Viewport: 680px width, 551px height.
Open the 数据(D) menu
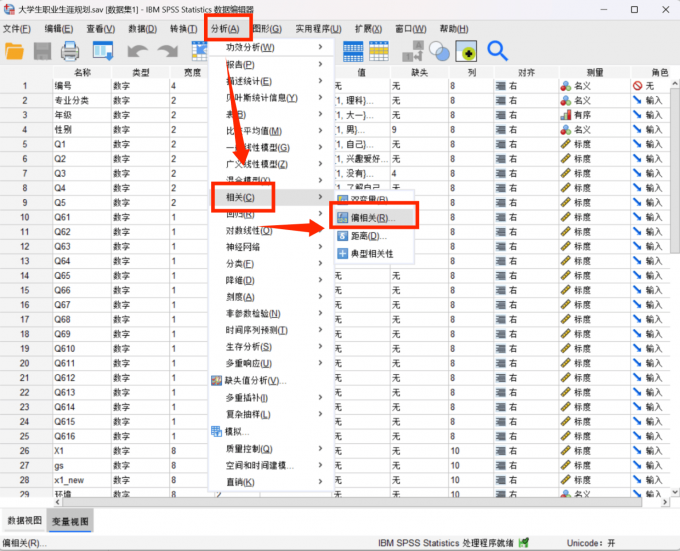click(143, 29)
